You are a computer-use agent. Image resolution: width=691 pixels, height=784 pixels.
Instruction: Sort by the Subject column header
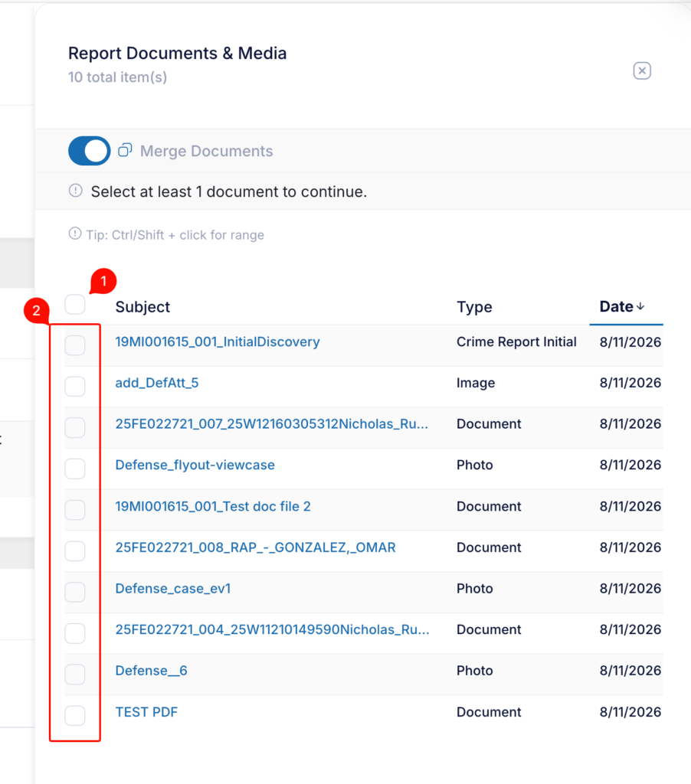[142, 307]
